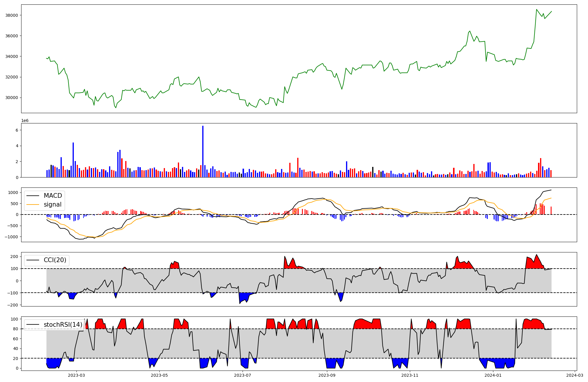Select the CCI(20) legend entry
Viewport: 588px width, 382px height.
pos(55,260)
